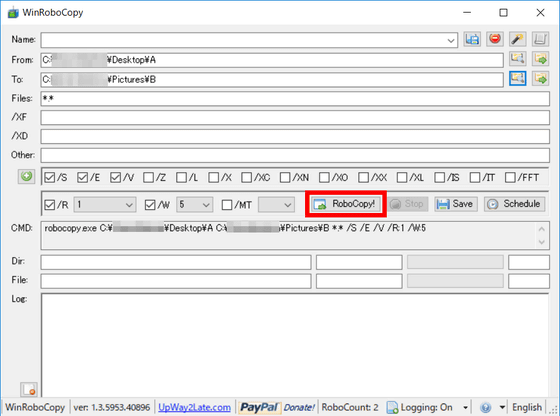
Task: Open the /W wait seconds dropdown
Action: point(206,205)
